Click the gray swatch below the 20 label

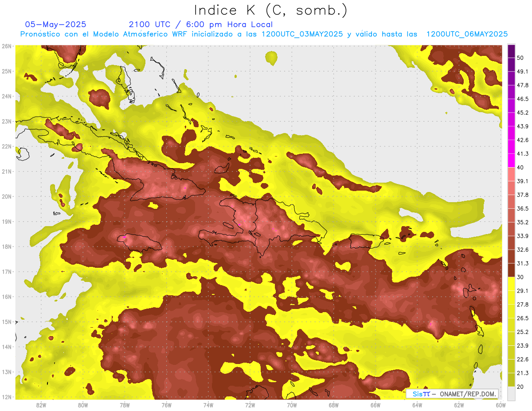pyautogui.click(x=511, y=393)
